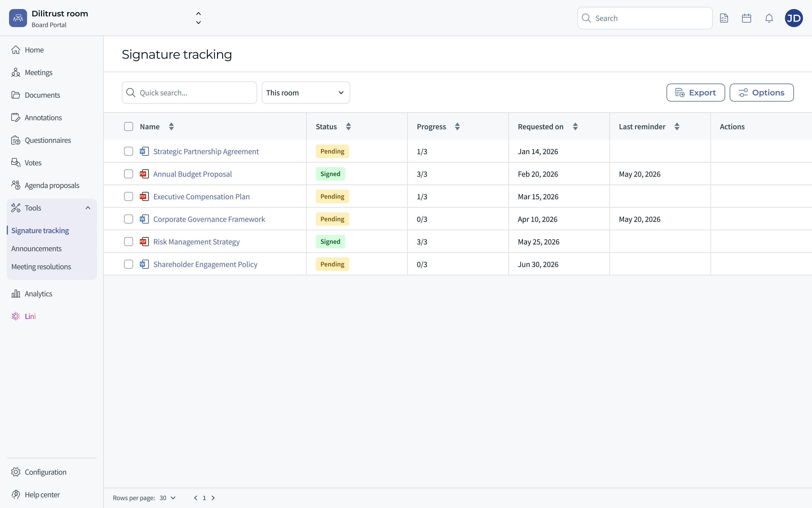Screen dimensions: 812x508
Task: Click the Configuration gear icon
Action: (16, 472)
